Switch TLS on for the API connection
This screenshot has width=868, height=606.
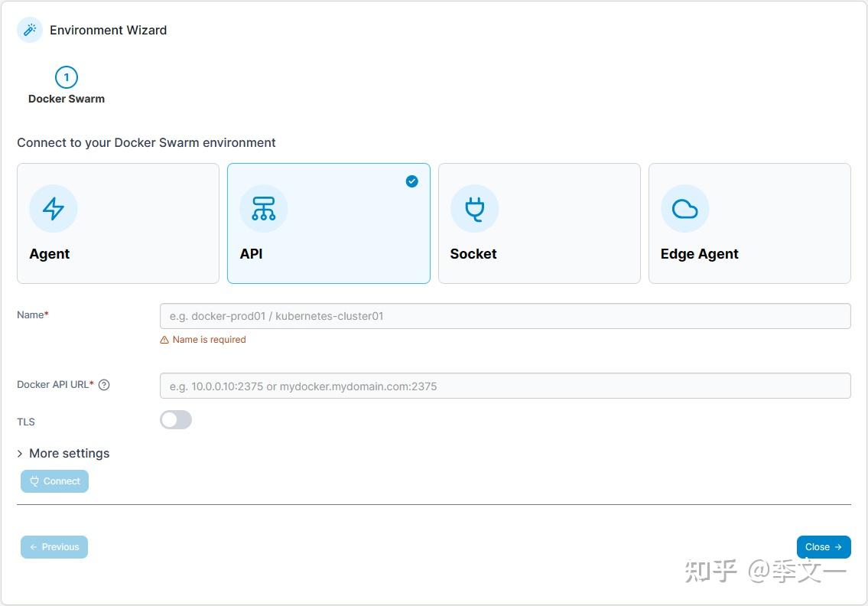point(176,419)
